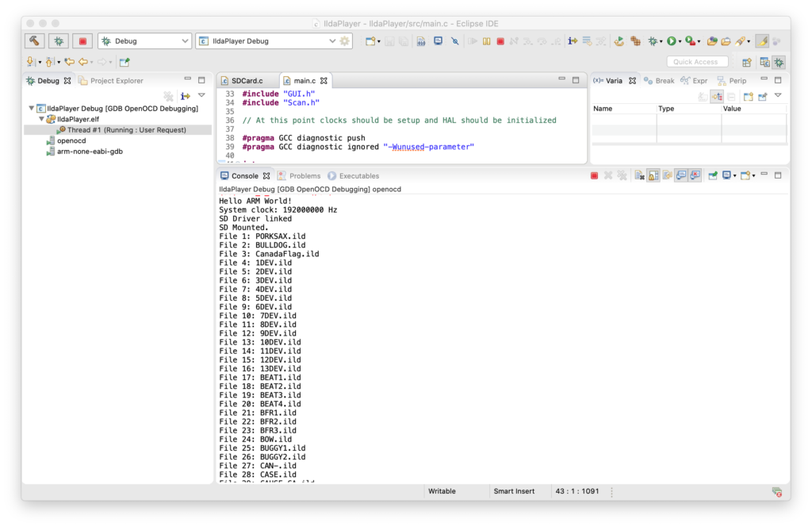Click the Run green play icon
The height and width of the screenshot is (527, 812).
coord(672,41)
